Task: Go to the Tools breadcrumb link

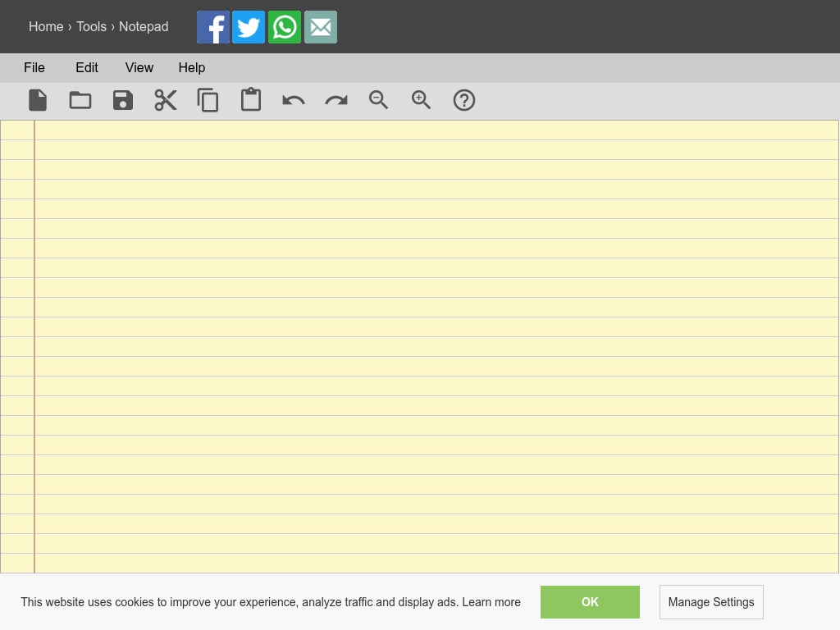Action: [x=92, y=26]
